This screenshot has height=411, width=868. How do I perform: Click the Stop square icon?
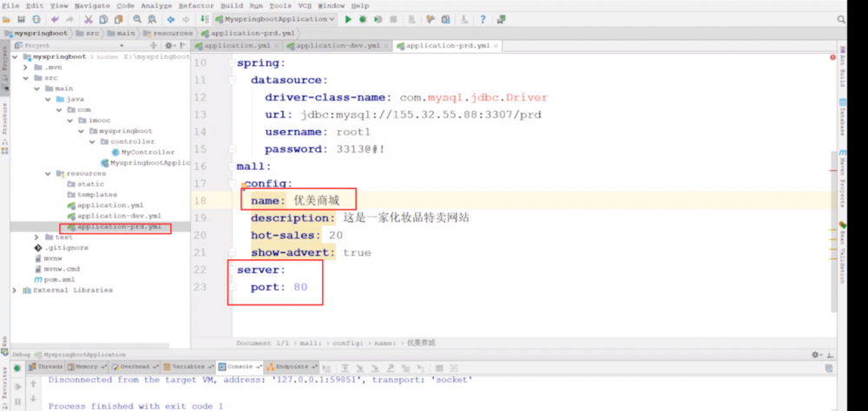coord(393,19)
